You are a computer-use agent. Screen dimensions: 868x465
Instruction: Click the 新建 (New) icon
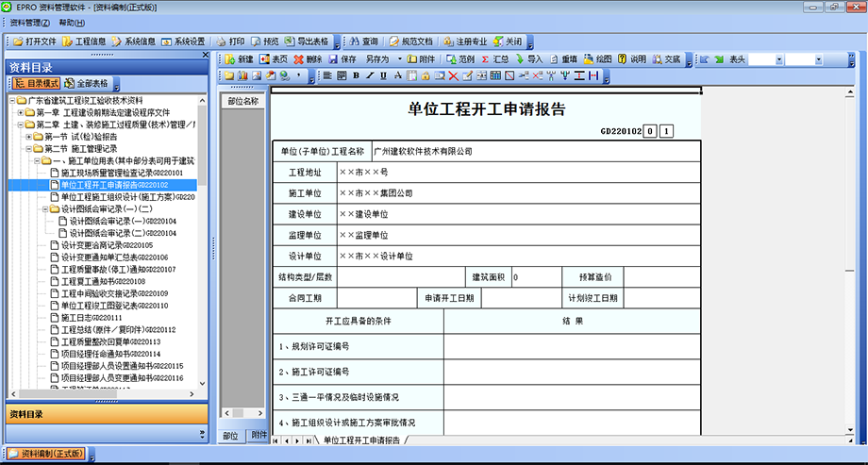coord(237,58)
